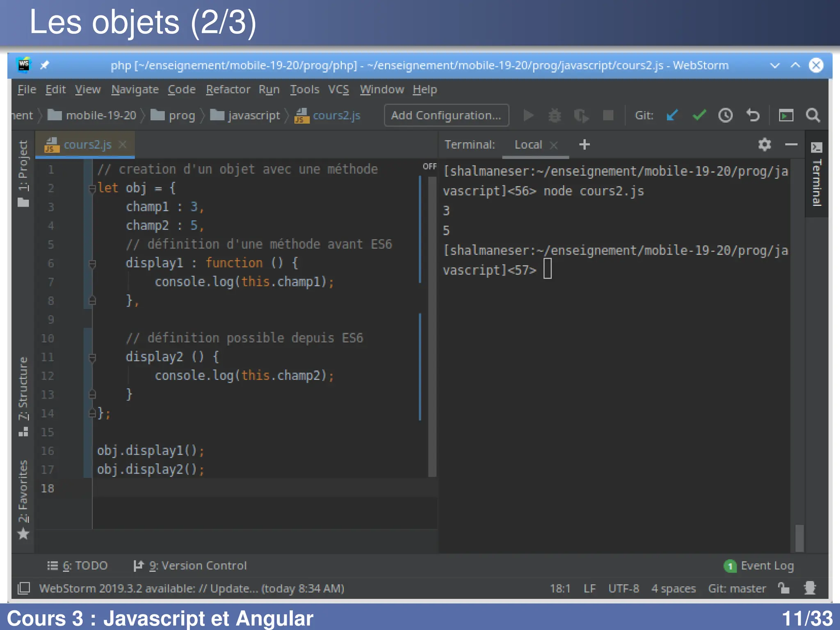Click prog breadcrumb folder

pos(173,116)
